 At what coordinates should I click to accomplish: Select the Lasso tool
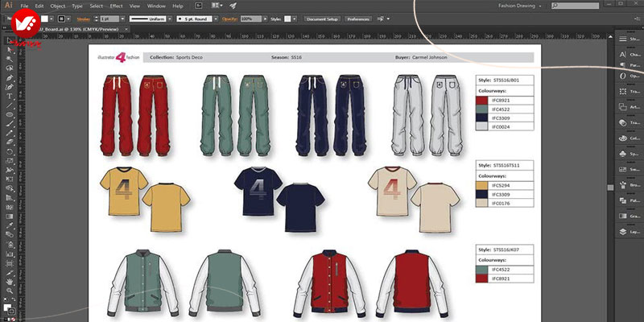(10, 68)
